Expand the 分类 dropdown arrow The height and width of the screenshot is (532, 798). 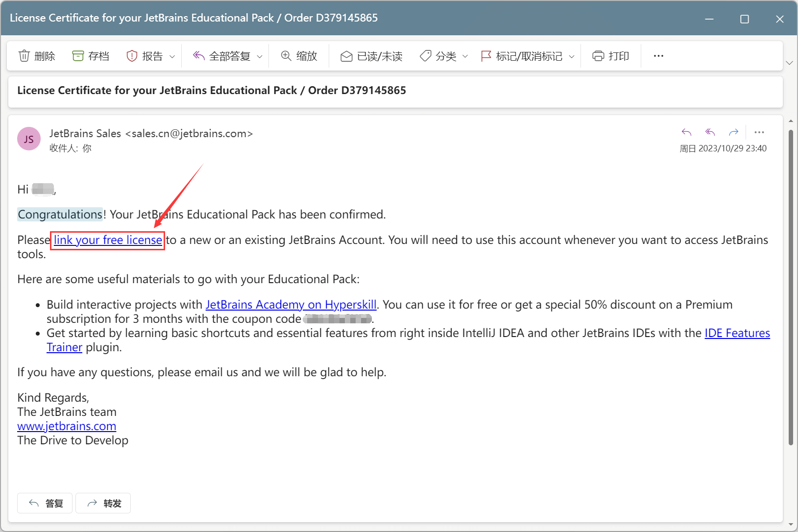tap(465, 57)
